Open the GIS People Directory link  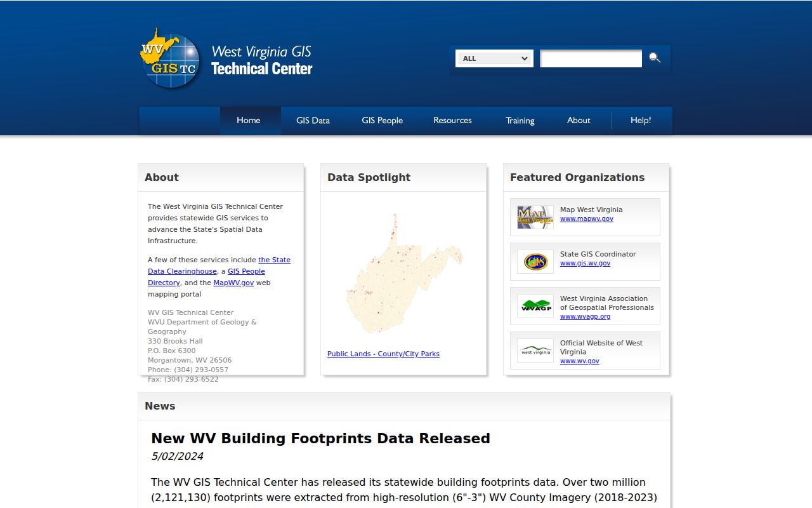[206, 277]
